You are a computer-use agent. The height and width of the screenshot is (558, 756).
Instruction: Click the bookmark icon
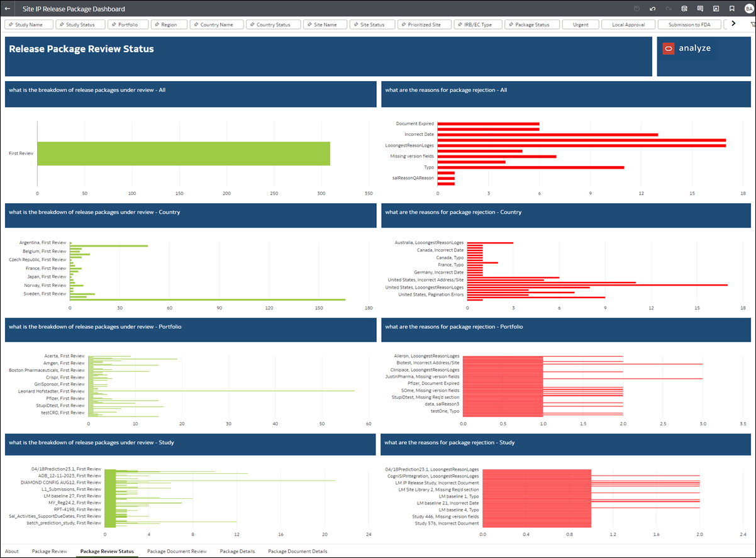tap(731, 9)
